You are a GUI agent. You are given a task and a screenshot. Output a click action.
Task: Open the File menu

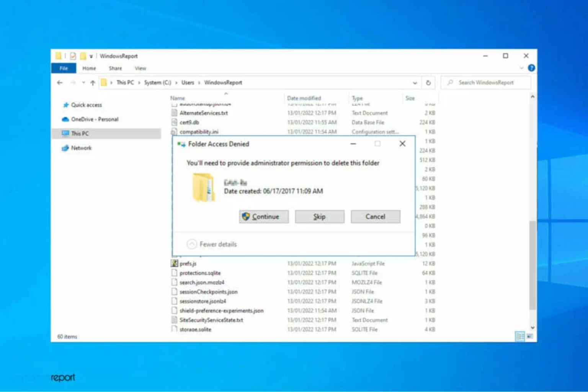pyautogui.click(x=63, y=68)
